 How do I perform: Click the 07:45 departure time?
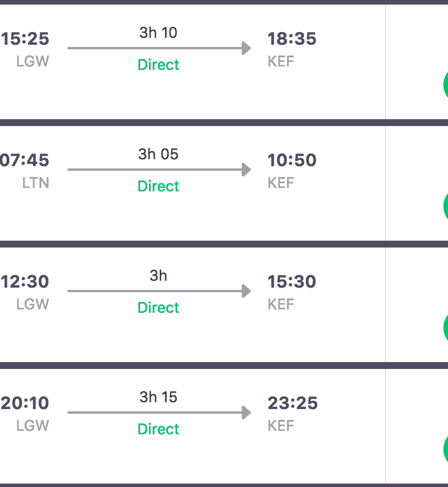click(x=25, y=160)
